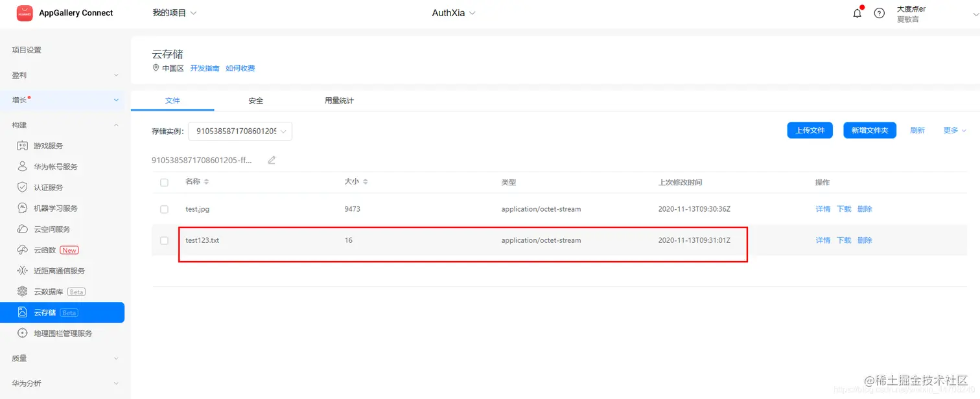Click the timestamp 2020-11-13T09:31:01Z
The image size is (980, 399).
(694, 240)
